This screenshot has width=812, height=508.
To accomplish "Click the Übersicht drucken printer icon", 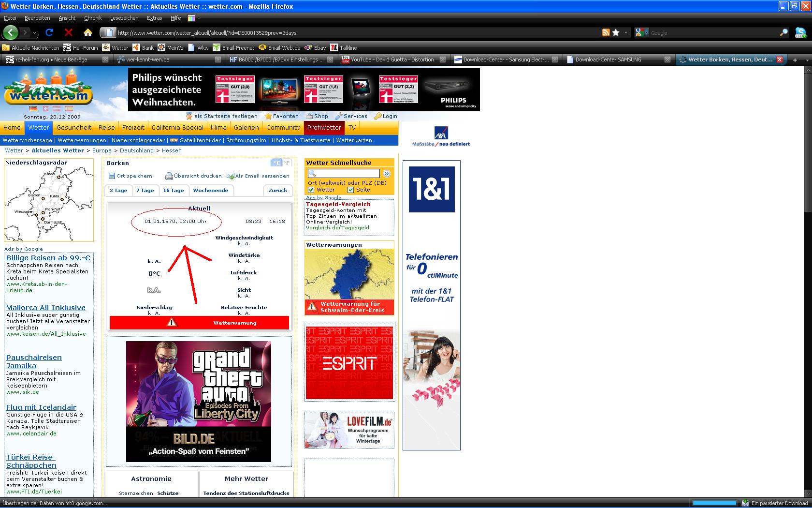I will tap(169, 176).
